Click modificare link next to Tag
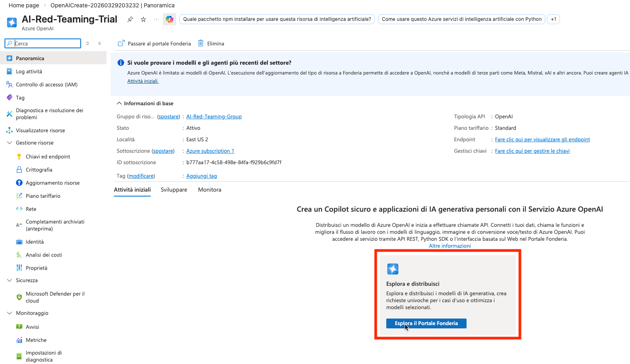 (141, 176)
